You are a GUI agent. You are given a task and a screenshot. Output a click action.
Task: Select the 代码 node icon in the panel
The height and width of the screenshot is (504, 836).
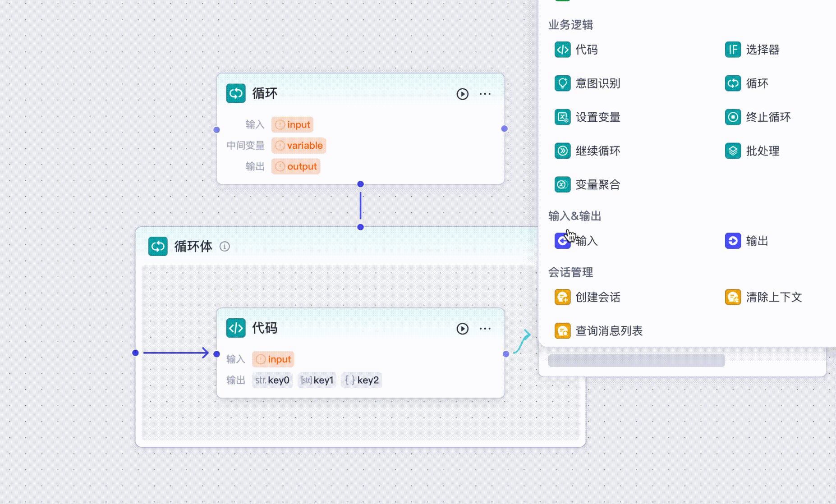tap(562, 50)
